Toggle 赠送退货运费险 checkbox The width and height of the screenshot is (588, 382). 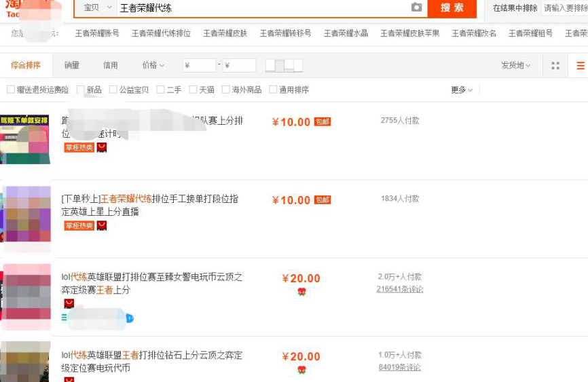[11, 89]
